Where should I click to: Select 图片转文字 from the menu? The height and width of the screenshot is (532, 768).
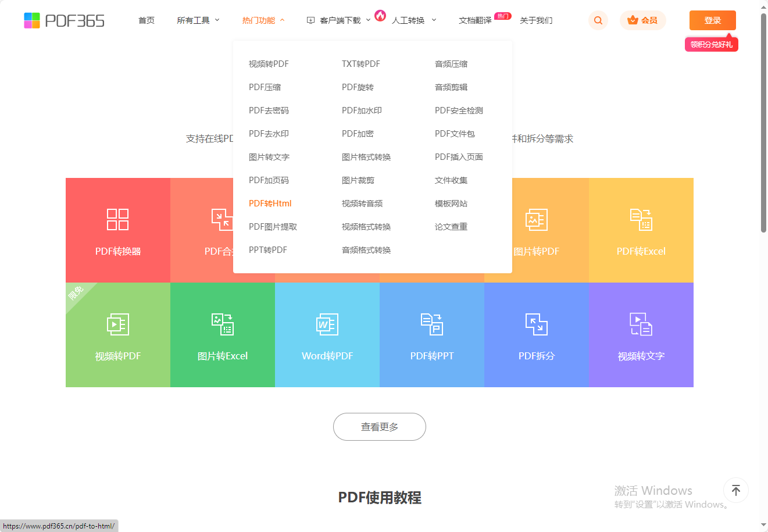[269, 157]
